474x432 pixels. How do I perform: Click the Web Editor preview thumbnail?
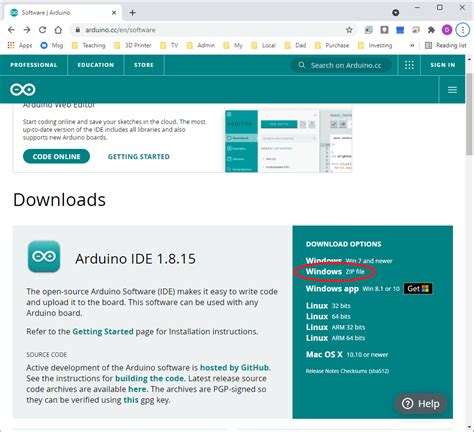pos(288,141)
